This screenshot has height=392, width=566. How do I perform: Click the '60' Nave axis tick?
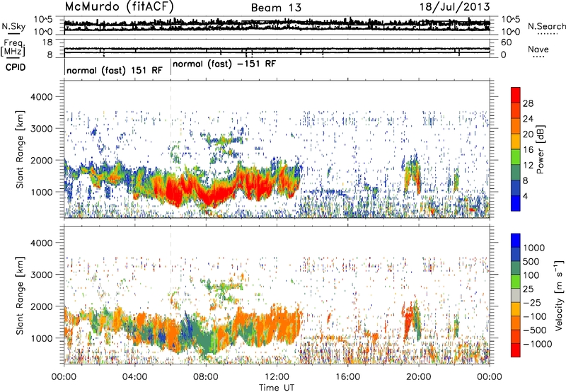pyautogui.click(x=506, y=42)
